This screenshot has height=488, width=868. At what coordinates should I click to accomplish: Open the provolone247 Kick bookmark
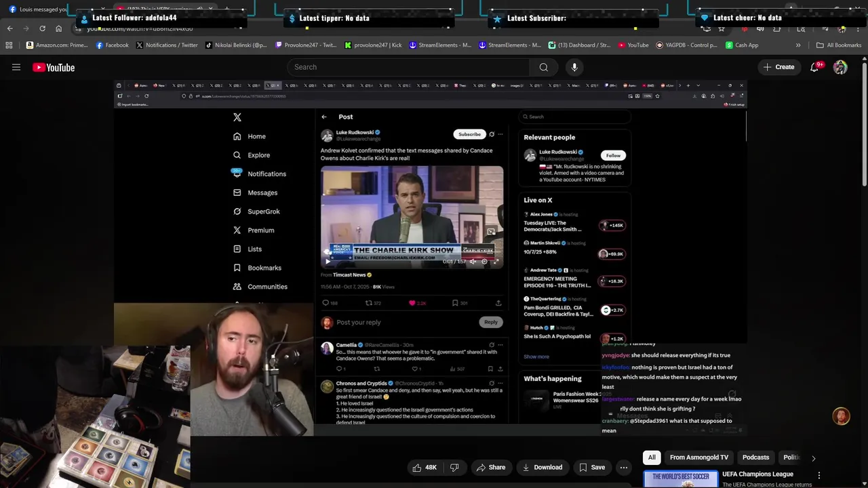373,45
